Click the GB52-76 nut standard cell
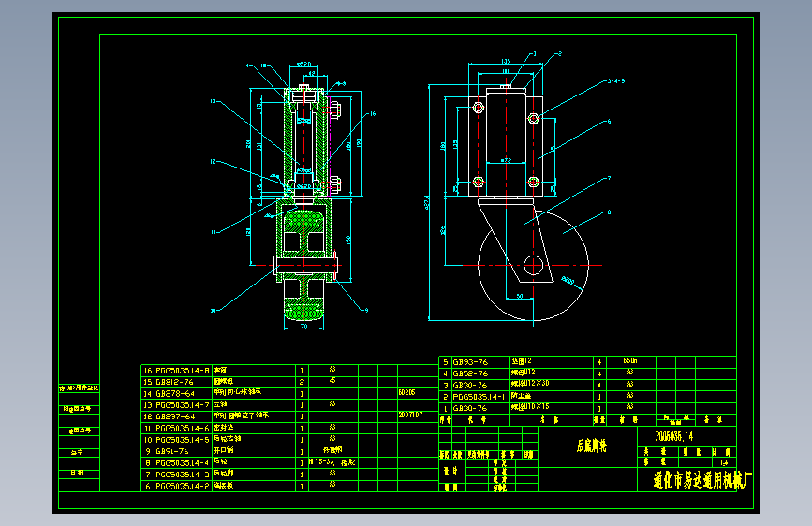 pos(470,373)
